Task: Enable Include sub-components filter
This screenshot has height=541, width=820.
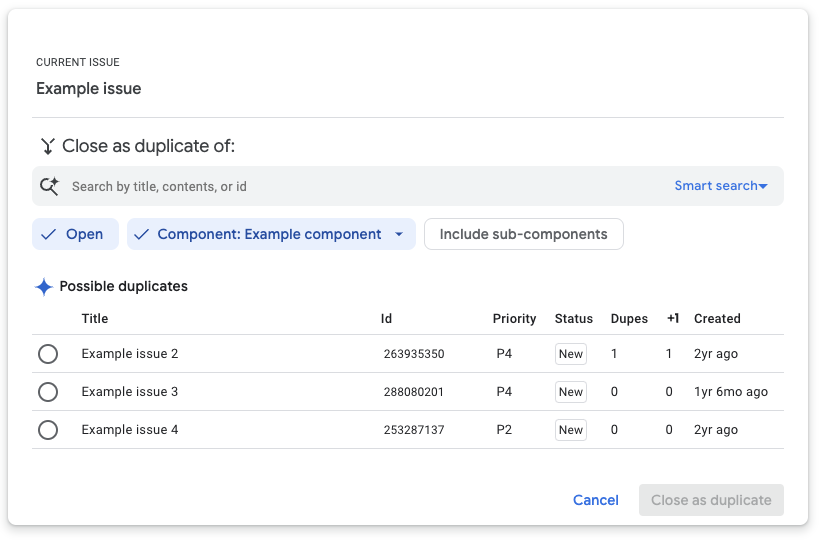Action: (523, 234)
